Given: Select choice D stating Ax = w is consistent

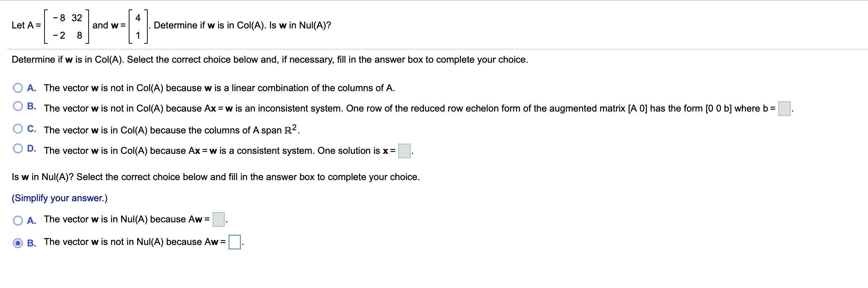Looking at the screenshot, I should point(18,148).
